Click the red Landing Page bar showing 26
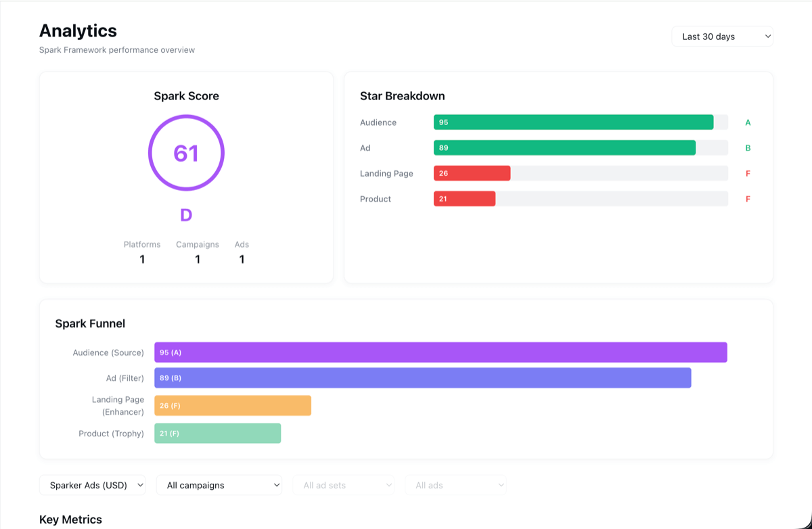812x529 pixels. (472, 174)
